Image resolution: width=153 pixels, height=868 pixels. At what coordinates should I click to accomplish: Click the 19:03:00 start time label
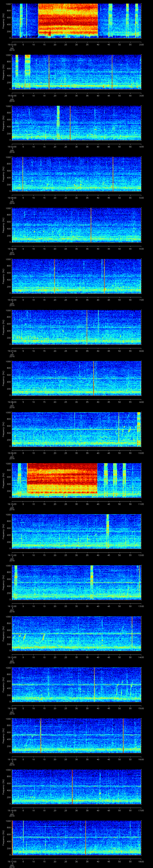click(12, 147)
